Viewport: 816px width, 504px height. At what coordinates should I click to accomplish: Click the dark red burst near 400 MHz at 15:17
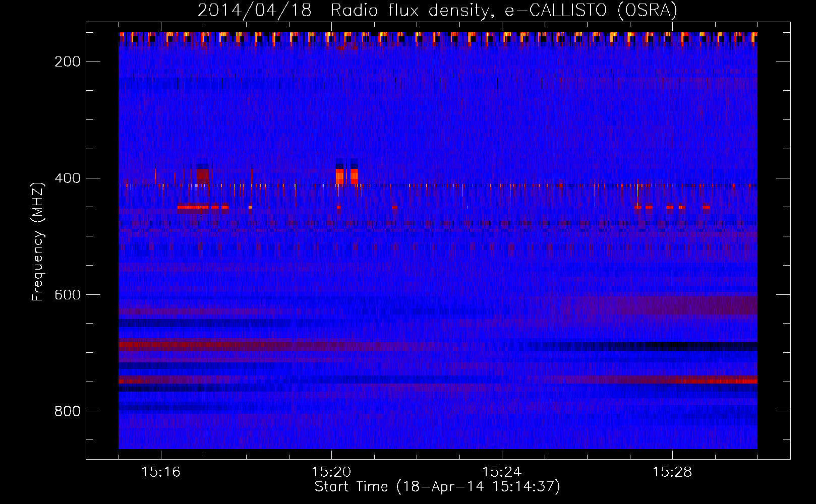point(203,176)
